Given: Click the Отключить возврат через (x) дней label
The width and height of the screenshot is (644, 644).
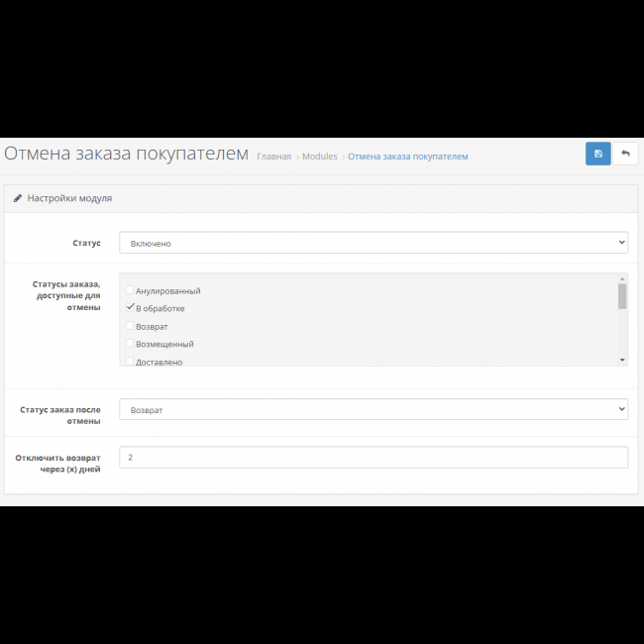Looking at the screenshot, I should (57, 463).
